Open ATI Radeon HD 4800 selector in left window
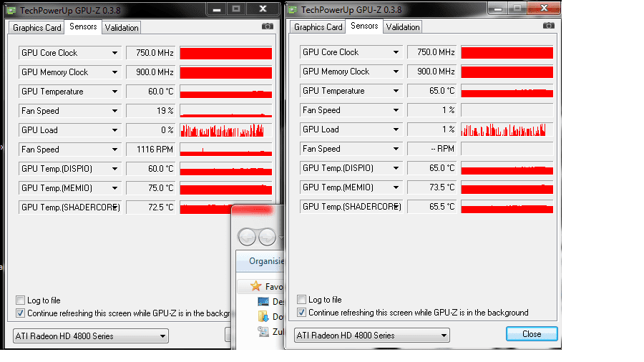This screenshot has width=644, height=362. point(91,336)
